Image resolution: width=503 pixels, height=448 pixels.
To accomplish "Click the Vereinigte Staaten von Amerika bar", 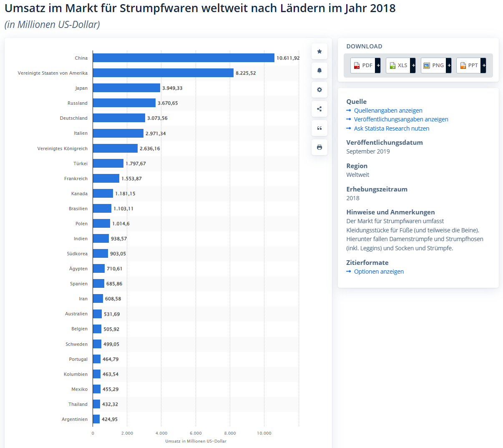I will [x=163, y=73].
